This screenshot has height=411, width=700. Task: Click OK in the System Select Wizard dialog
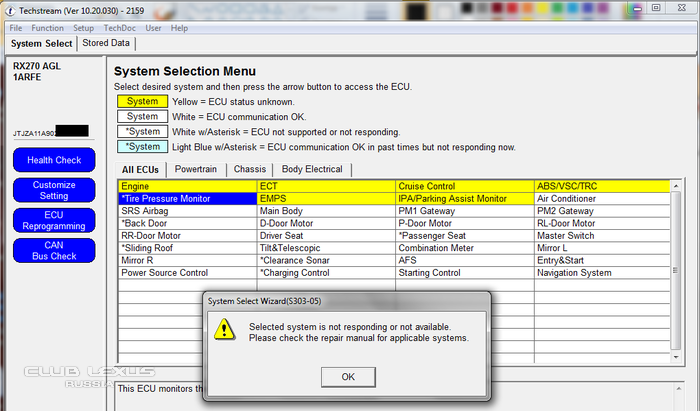pos(347,376)
